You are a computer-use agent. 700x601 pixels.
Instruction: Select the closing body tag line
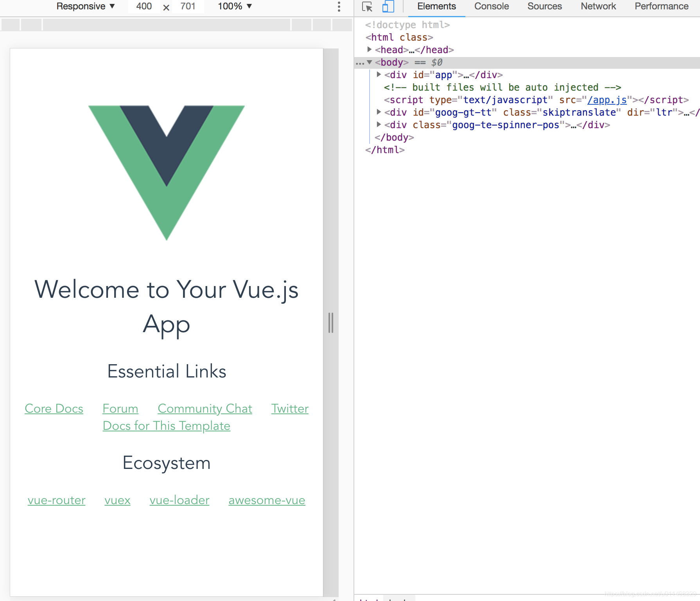pos(394,138)
